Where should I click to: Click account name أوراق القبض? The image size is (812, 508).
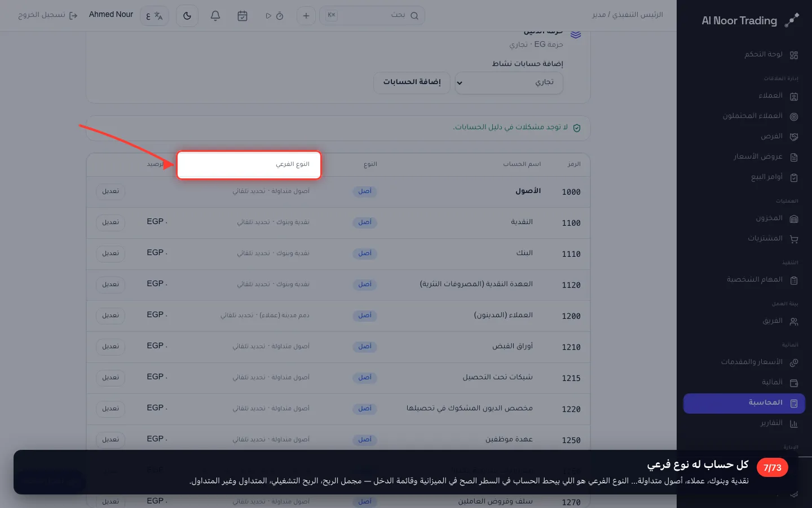coord(513,346)
